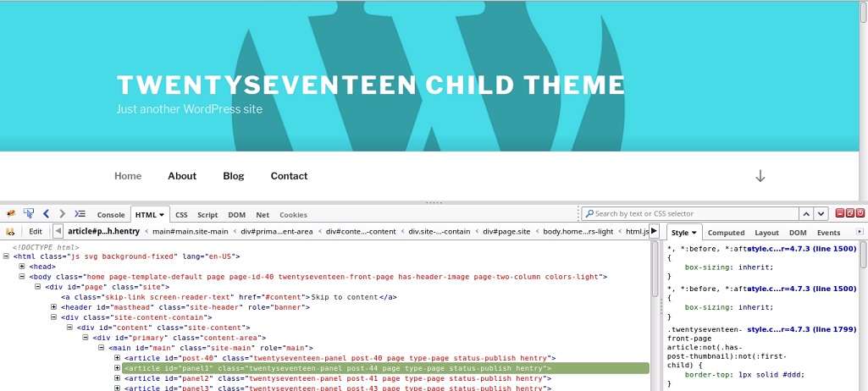The height and width of the screenshot is (391, 868).
Task: Click the Edit button in HTML panel
Action: [36, 231]
